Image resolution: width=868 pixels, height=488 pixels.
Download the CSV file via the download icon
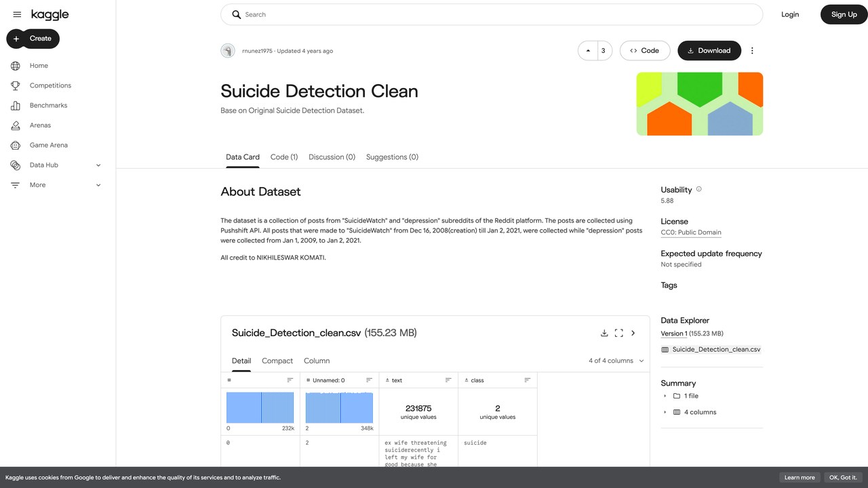tap(604, 333)
